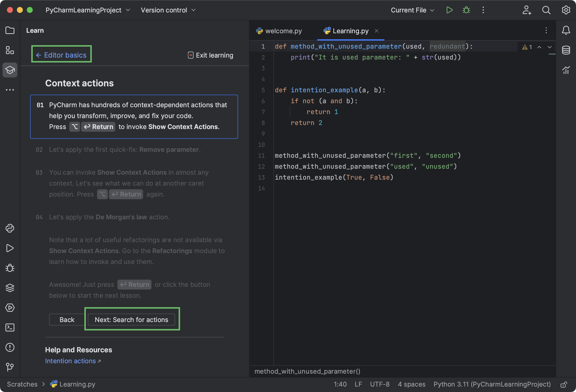
Task: Open the Terminal tool window
Action: pyautogui.click(x=10, y=327)
